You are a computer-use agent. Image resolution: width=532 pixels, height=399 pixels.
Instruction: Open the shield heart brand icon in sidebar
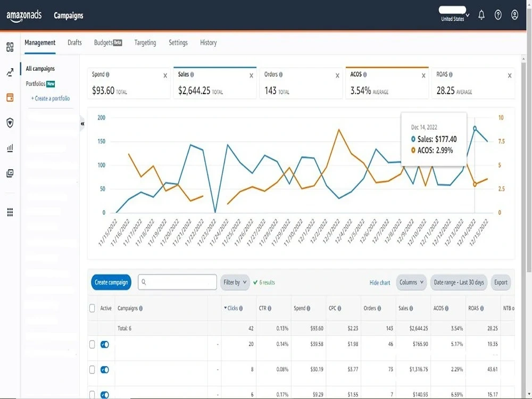point(10,122)
